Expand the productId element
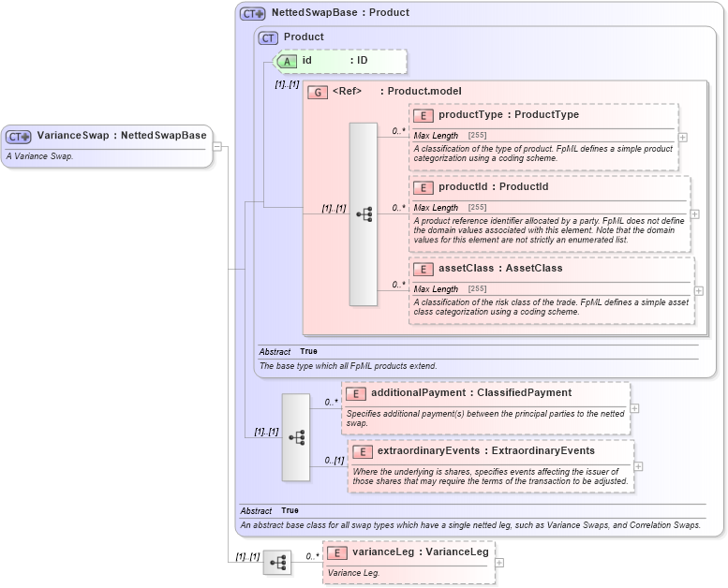Viewport: 728px width, 588px height. 694,213
